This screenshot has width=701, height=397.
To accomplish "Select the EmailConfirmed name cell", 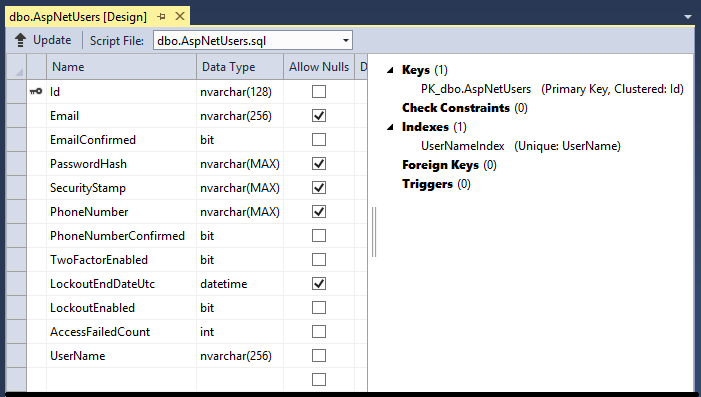I will [x=121, y=139].
